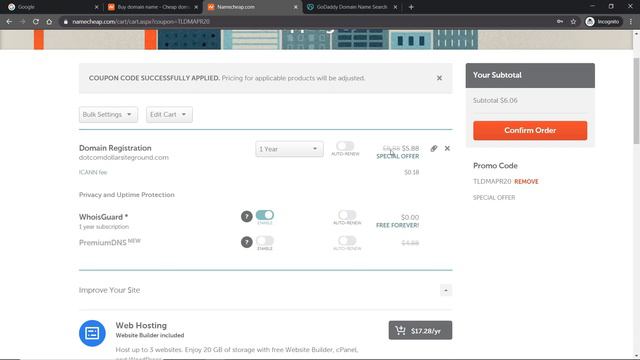Click the Confirm Order button
640x360 pixels.
click(530, 130)
